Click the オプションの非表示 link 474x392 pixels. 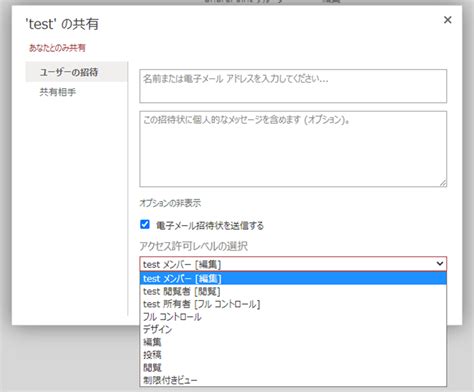pyautogui.click(x=170, y=203)
